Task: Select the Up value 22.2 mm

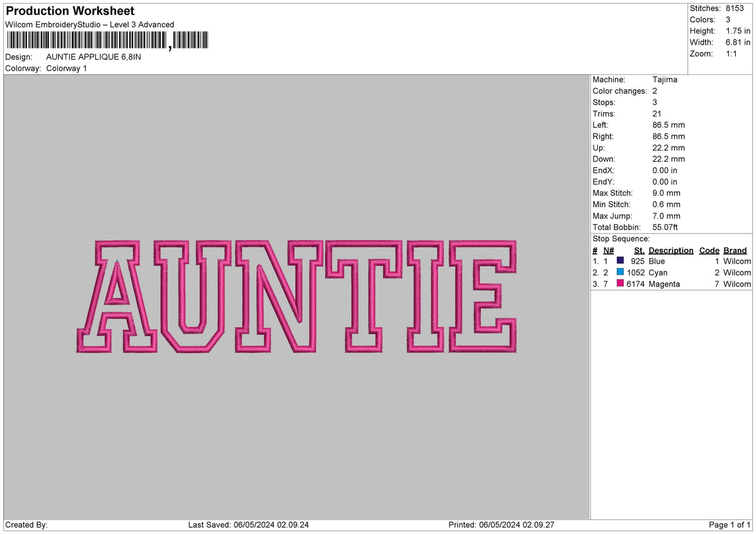Action: coord(669,147)
